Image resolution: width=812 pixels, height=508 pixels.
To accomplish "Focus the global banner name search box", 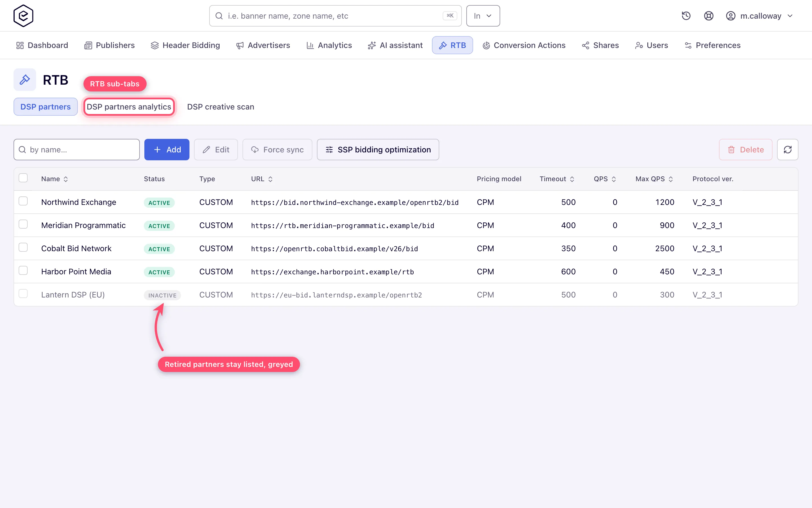I will pyautogui.click(x=335, y=16).
